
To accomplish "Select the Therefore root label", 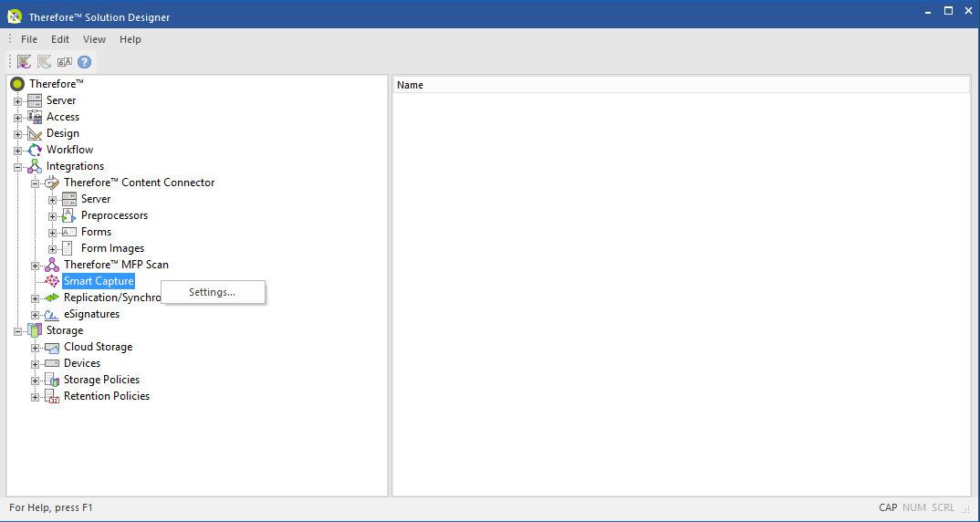I will pos(57,84).
